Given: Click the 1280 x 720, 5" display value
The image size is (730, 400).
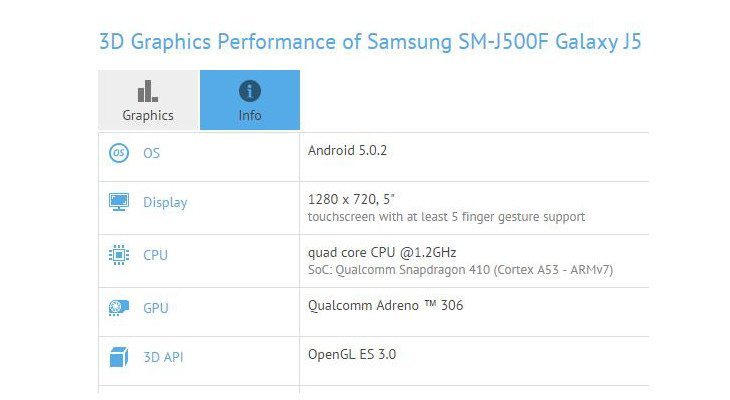Looking at the screenshot, I should click(x=351, y=199).
